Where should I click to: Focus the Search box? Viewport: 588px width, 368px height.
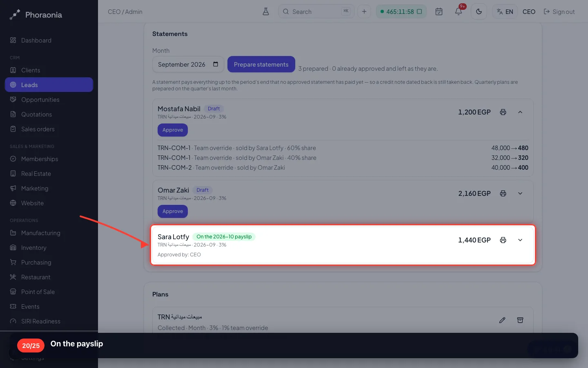316,11
